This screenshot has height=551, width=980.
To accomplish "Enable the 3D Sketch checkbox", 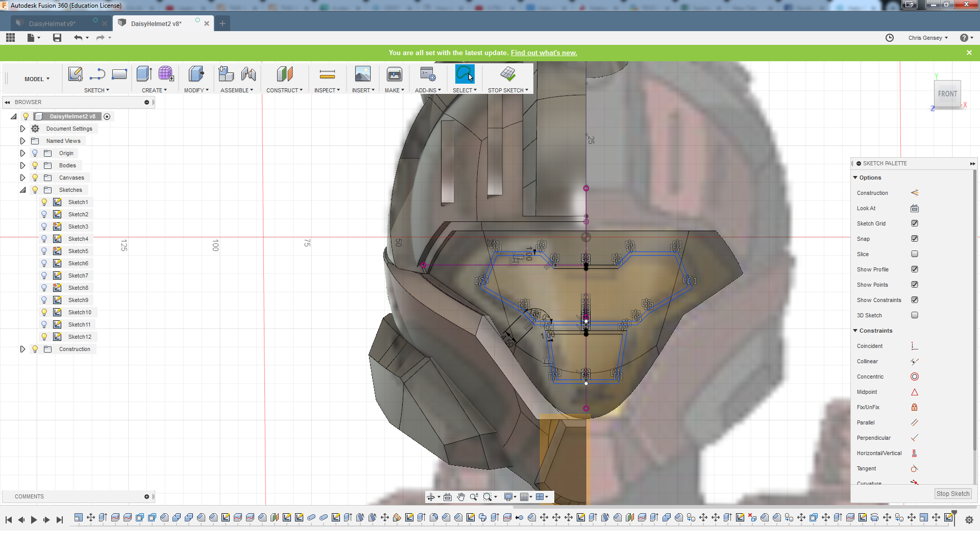I will point(914,315).
